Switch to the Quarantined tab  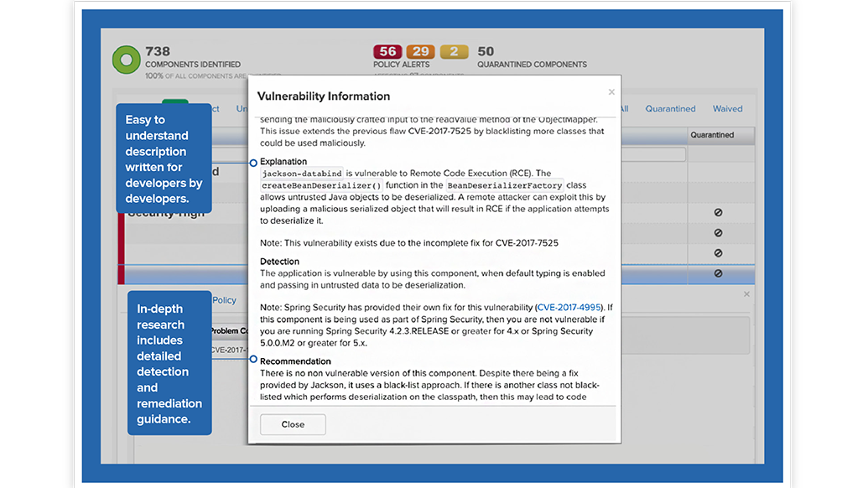click(670, 108)
